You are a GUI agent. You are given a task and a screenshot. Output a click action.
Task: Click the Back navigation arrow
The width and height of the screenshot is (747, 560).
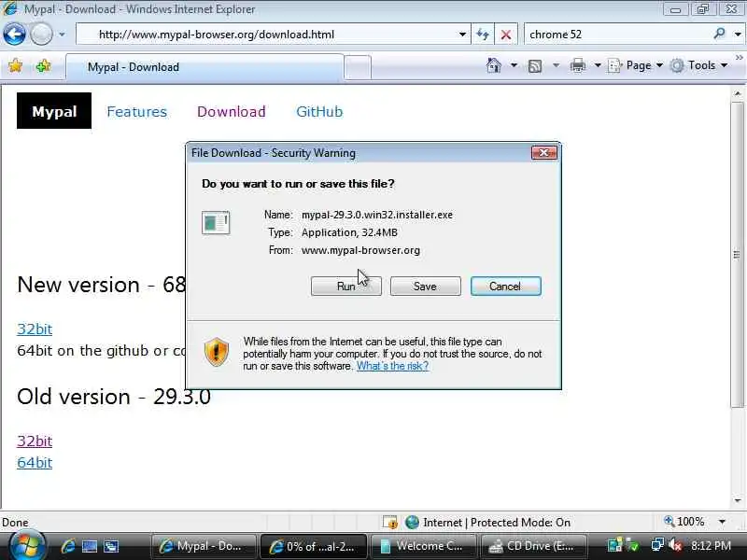pyautogui.click(x=14, y=35)
